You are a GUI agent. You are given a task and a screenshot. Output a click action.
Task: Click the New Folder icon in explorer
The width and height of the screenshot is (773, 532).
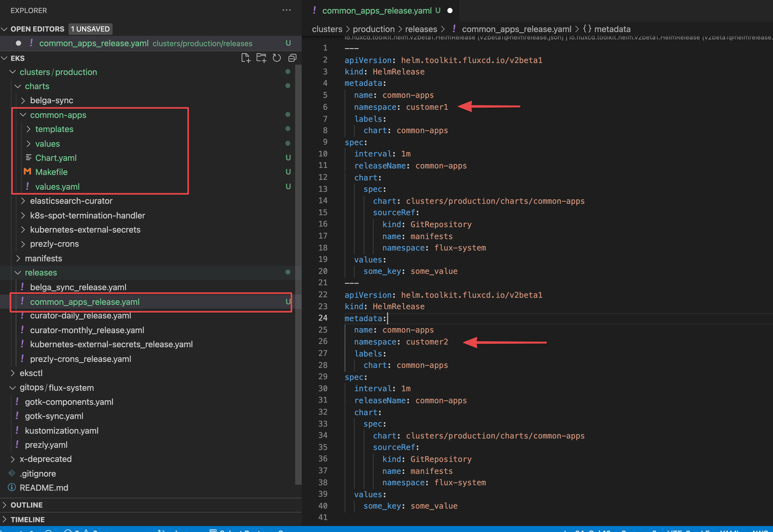[x=261, y=58]
